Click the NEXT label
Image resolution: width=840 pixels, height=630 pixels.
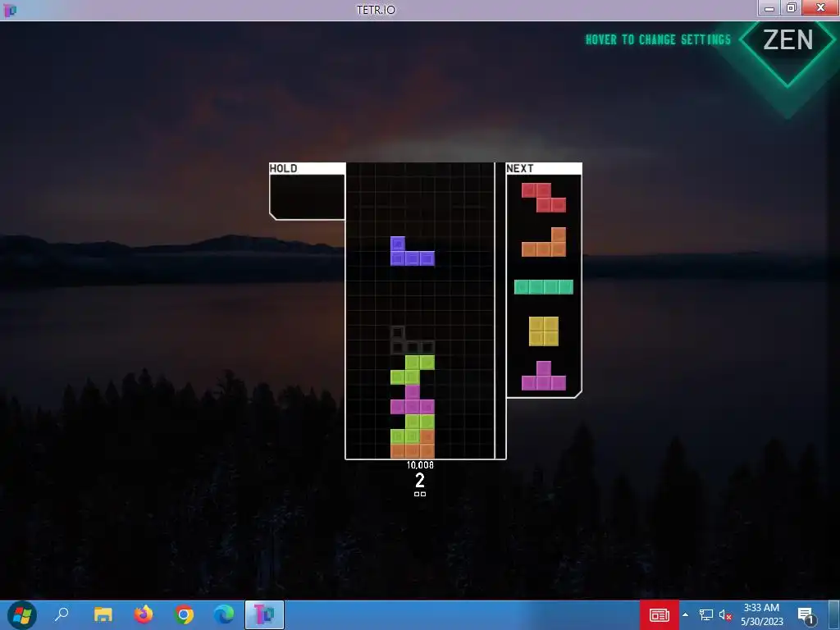pyautogui.click(x=519, y=168)
